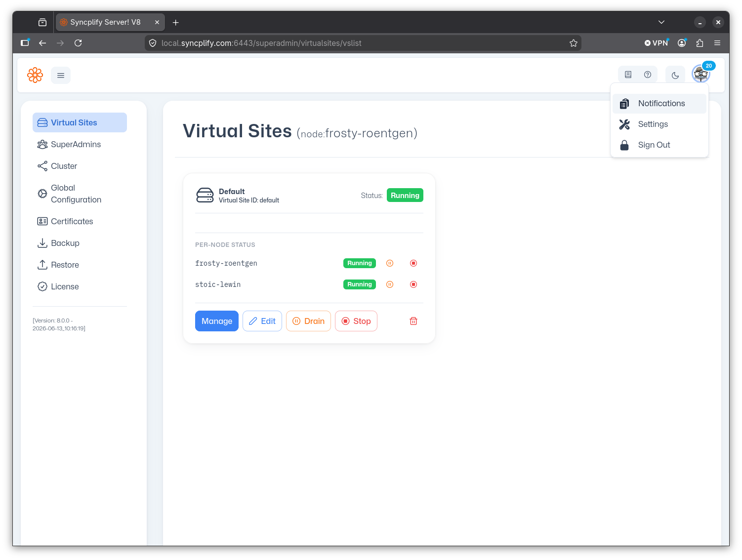Click the Virtual Site ID: default text
The image size is (742, 560).
click(x=249, y=200)
